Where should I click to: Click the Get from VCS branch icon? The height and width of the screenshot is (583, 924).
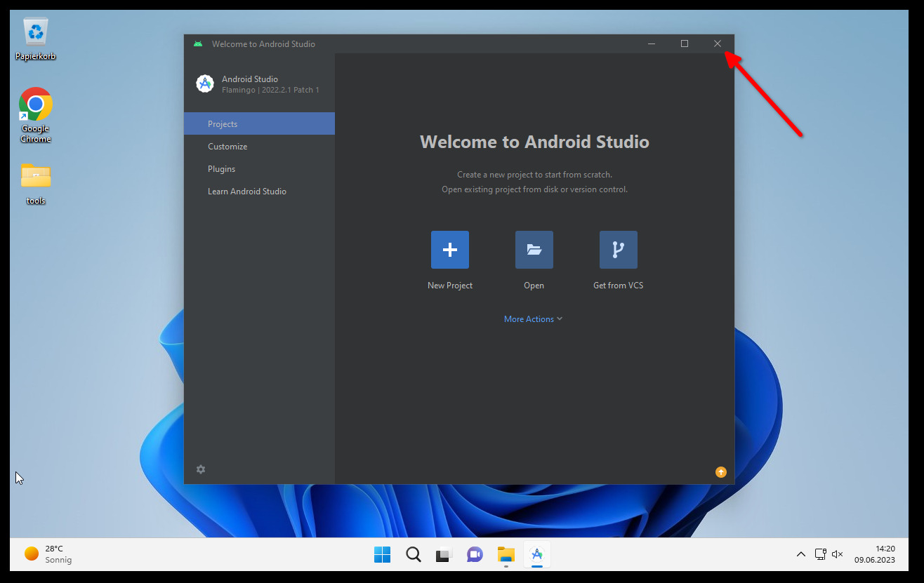click(619, 250)
